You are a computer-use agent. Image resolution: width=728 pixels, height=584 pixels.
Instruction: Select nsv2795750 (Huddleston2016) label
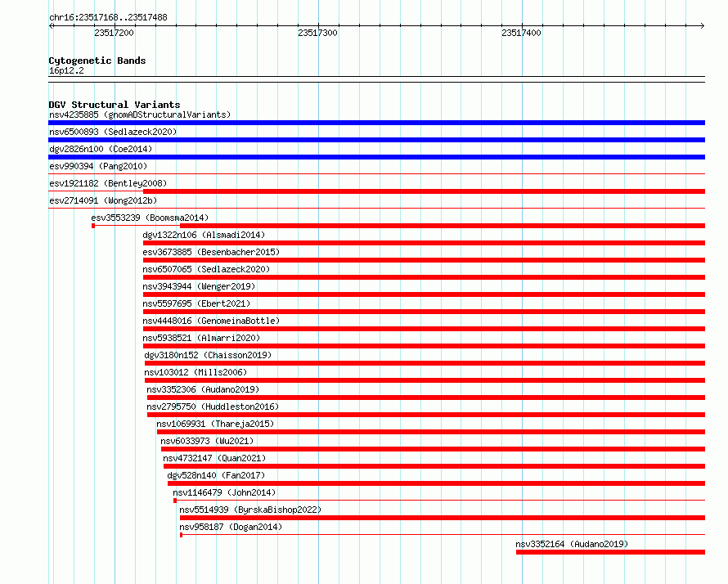point(213,407)
